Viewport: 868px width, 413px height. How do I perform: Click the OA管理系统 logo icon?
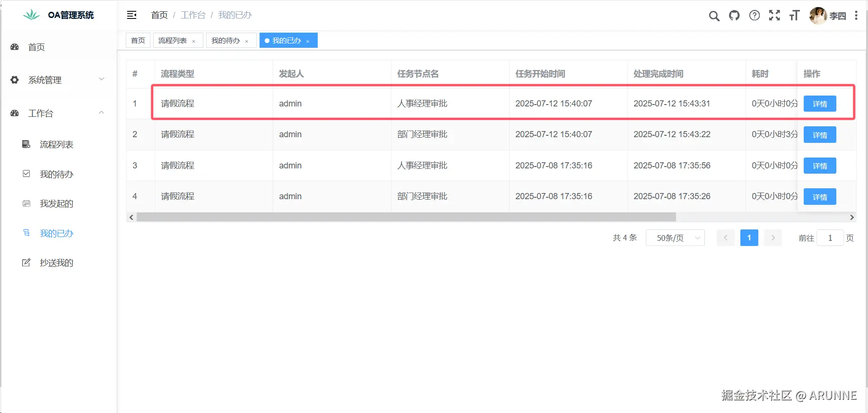point(32,15)
